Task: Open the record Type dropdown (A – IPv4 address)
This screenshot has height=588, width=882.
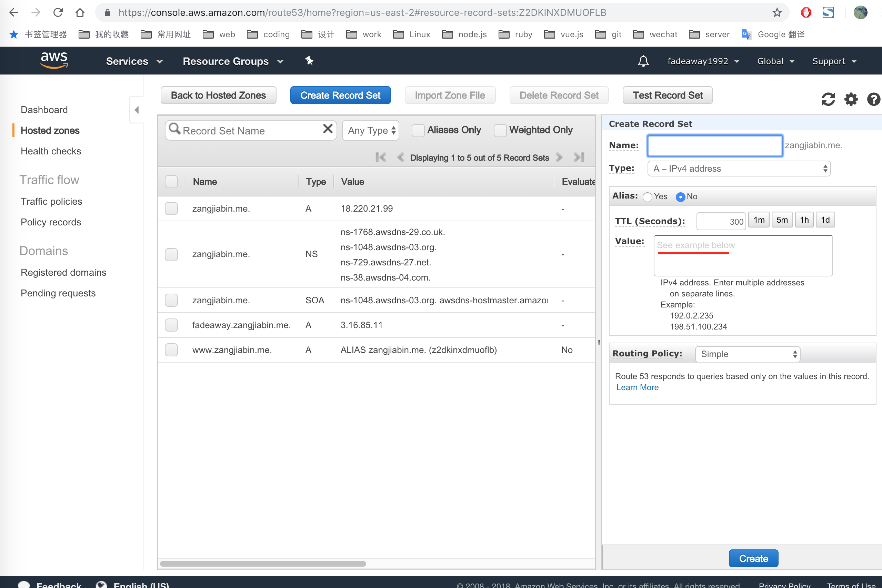Action: [739, 169]
